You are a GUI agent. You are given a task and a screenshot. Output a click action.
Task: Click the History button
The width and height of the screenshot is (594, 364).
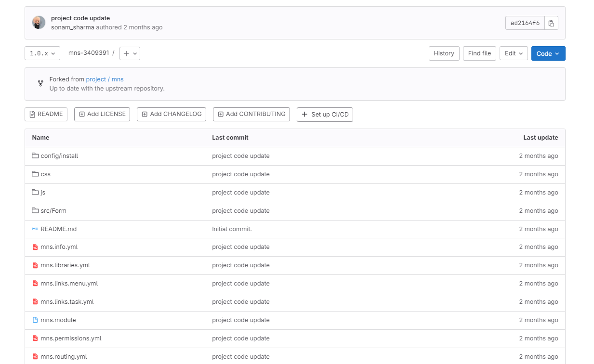(x=444, y=53)
